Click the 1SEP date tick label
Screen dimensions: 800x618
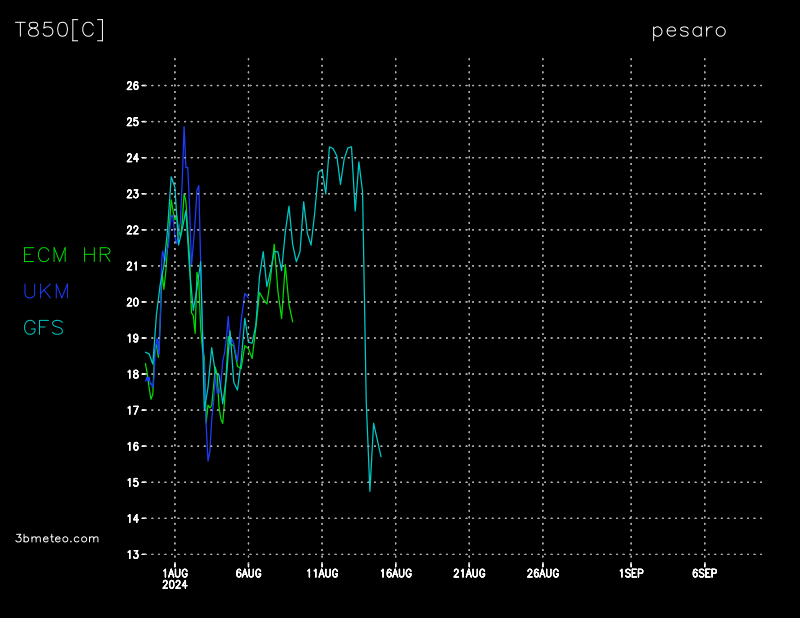(x=631, y=573)
